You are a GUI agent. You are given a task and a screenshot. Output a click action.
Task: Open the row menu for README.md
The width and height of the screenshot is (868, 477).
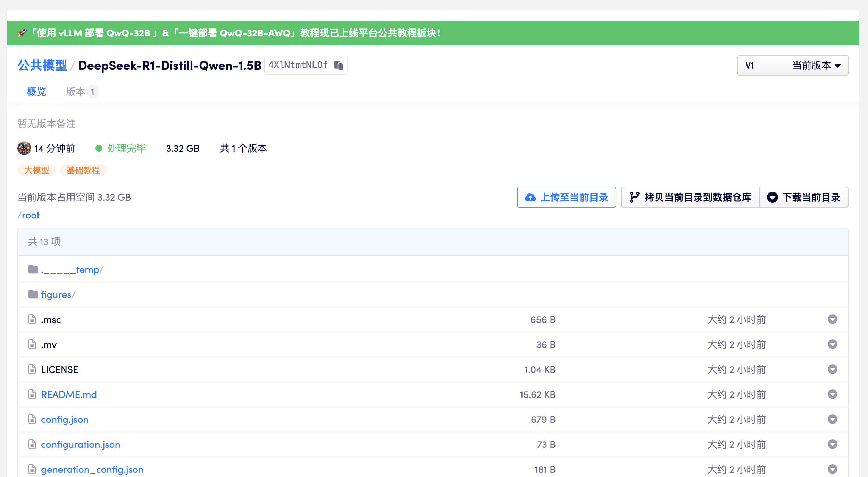click(x=832, y=394)
